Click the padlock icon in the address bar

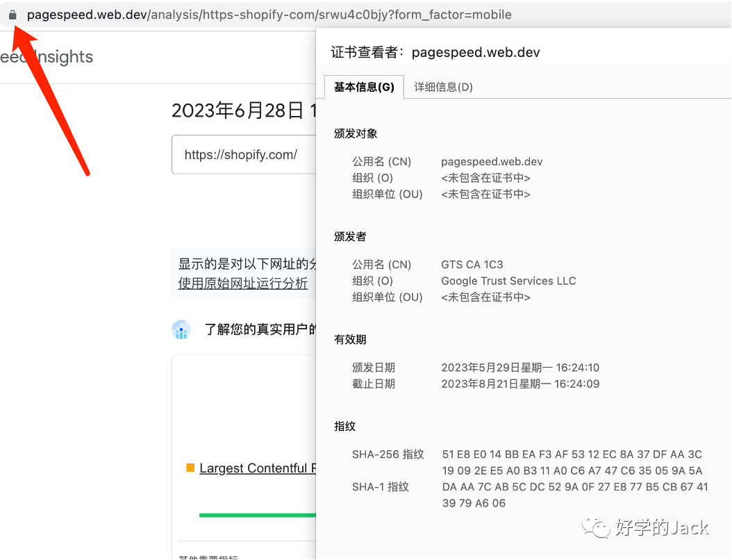click(12, 15)
